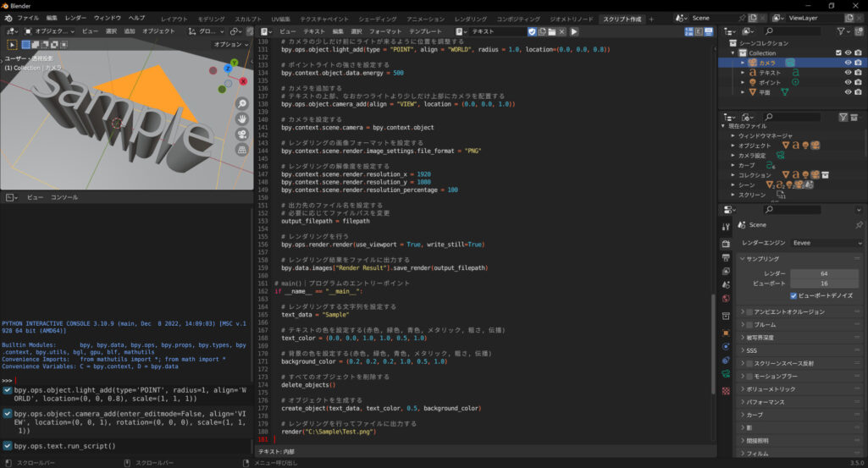Run the script with the play button
This screenshot has height=468, width=868.
pos(574,31)
